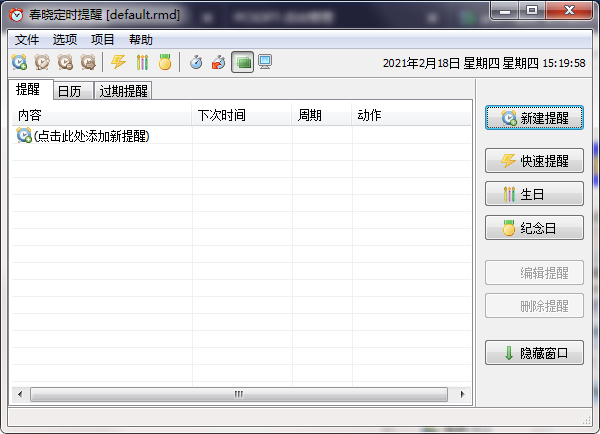
Task: Select the (点击此处添加新提醒) list row
Action: 241,136
